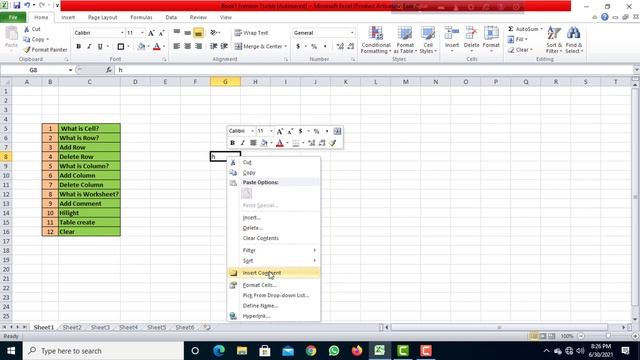The width and height of the screenshot is (640, 360).
Task: Click the Delete cells icon in ribbon
Action: tap(471, 33)
